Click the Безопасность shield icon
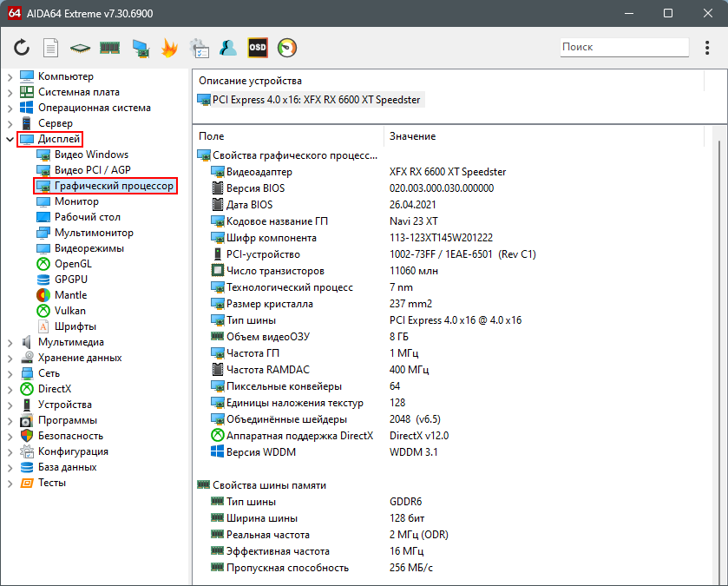 click(x=27, y=436)
